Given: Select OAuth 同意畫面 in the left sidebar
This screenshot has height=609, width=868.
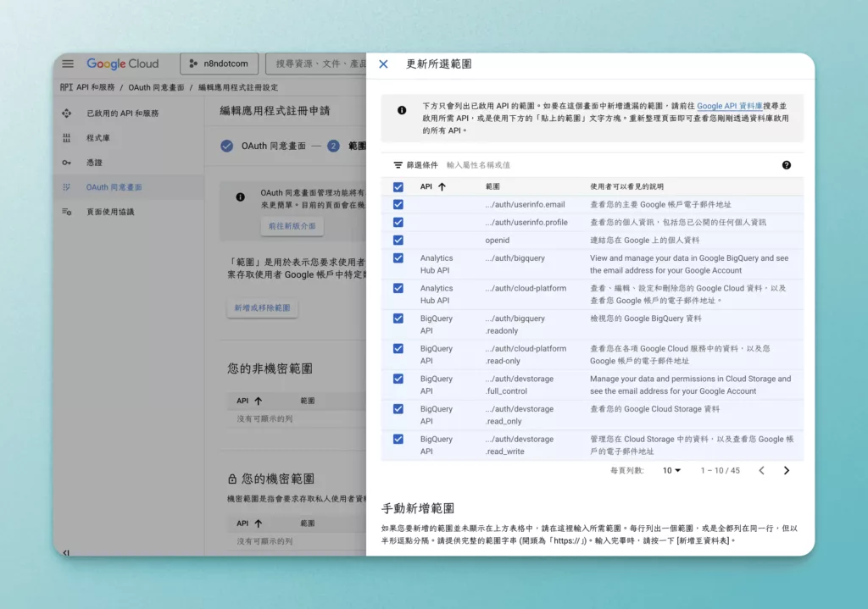Looking at the screenshot, I should point(114,187).
